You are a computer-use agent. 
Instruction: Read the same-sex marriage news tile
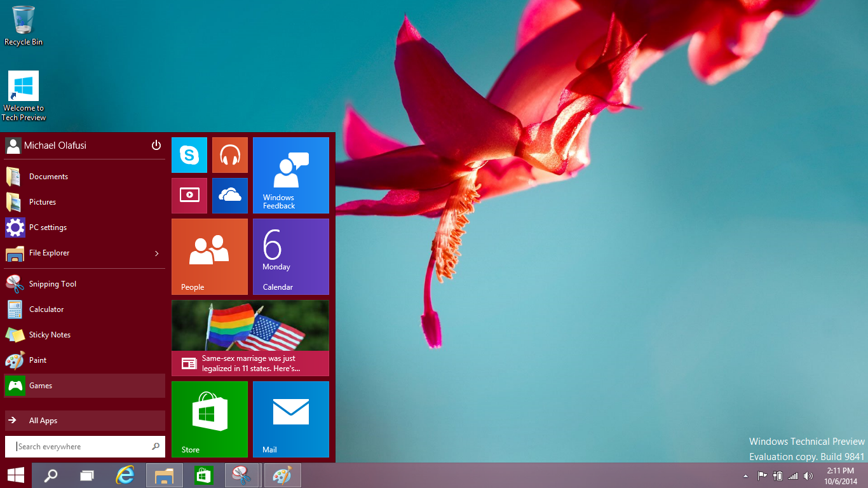coord(250,337)
